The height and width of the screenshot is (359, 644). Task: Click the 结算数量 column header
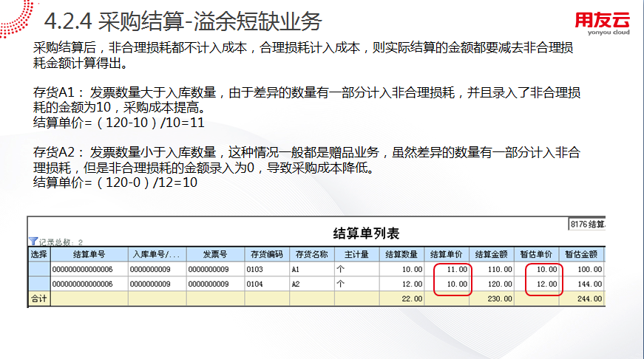[401, 254]
